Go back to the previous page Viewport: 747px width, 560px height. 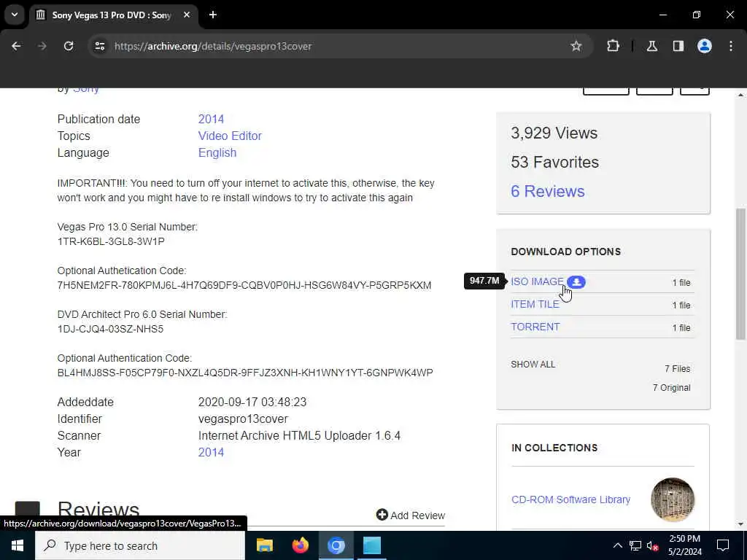[16, 46]
